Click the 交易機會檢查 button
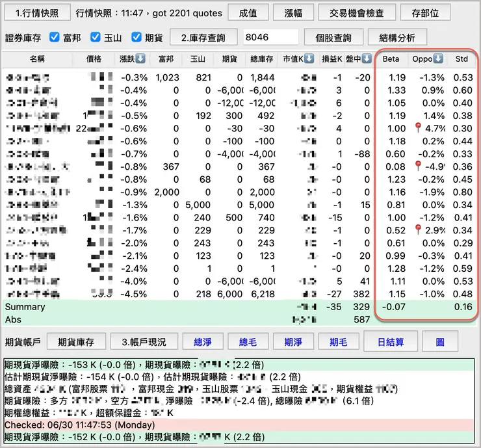Screen dimensions: 481x448 coord(357,13)
